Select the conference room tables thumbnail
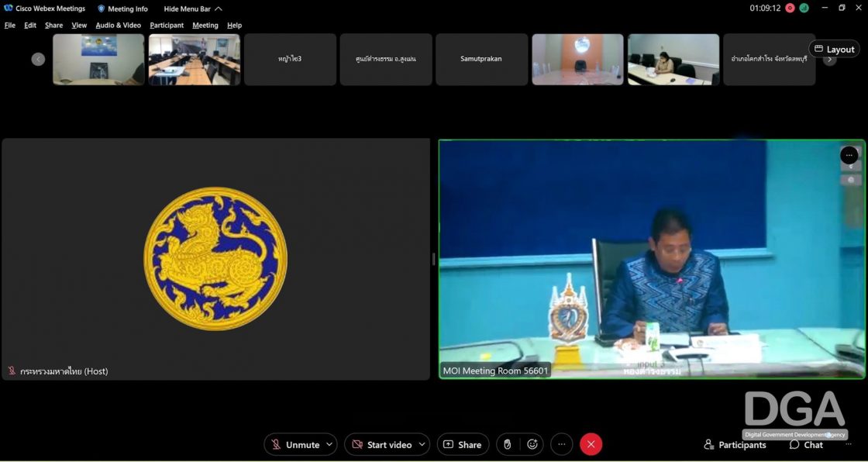 (195, 59)
